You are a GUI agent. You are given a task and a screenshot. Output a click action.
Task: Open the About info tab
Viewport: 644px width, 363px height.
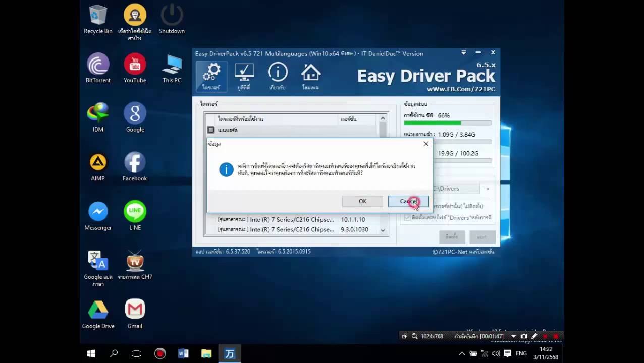click(278, 77)
